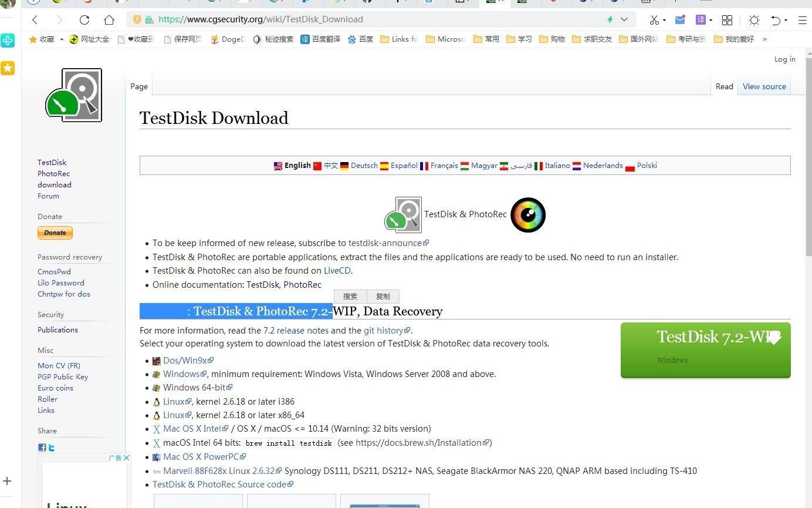The height and width of the screenshot is (508, 812).
Task: Click the purple translate icon
Action: (701, 20)
